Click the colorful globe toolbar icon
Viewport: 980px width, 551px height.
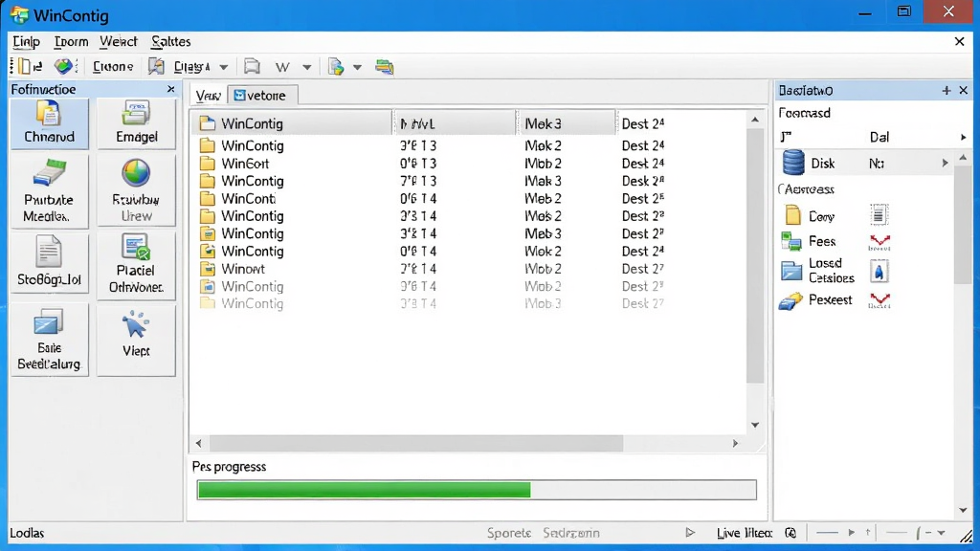63,66
